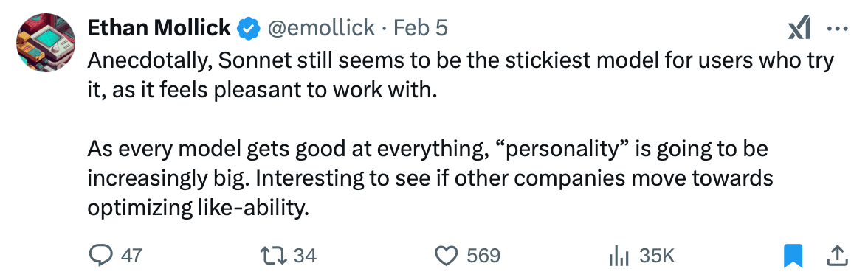Click the Grok explain-post icon
The width and height of the screenshot is (868, 280).
[x=799, y=29]
